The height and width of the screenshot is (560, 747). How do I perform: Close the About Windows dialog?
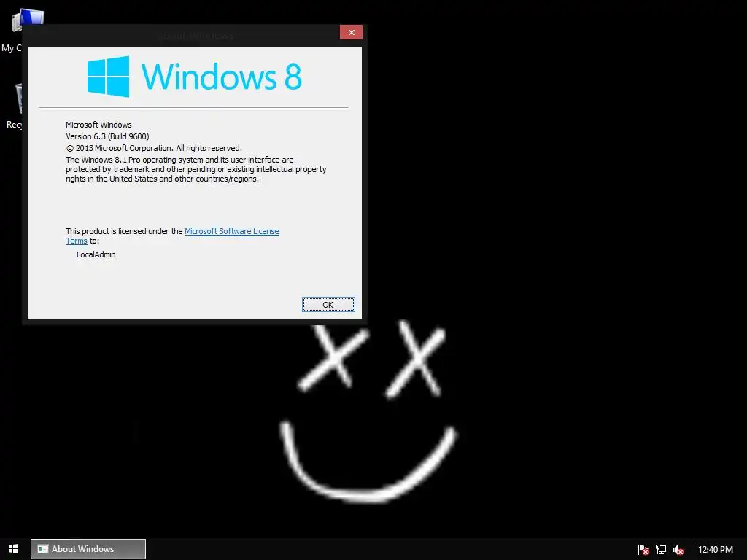tap(351, 32)
